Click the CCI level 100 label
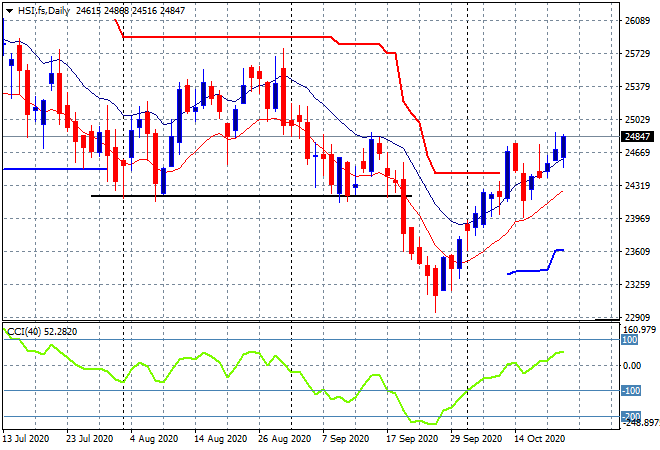This screenshot has width=660, height=450. point(630,340)
